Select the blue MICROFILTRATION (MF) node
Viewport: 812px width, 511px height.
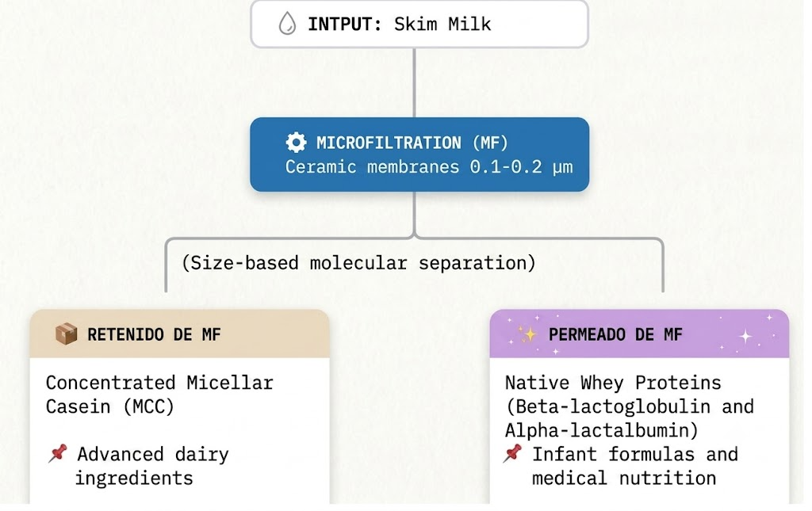(x=419, y=154)
